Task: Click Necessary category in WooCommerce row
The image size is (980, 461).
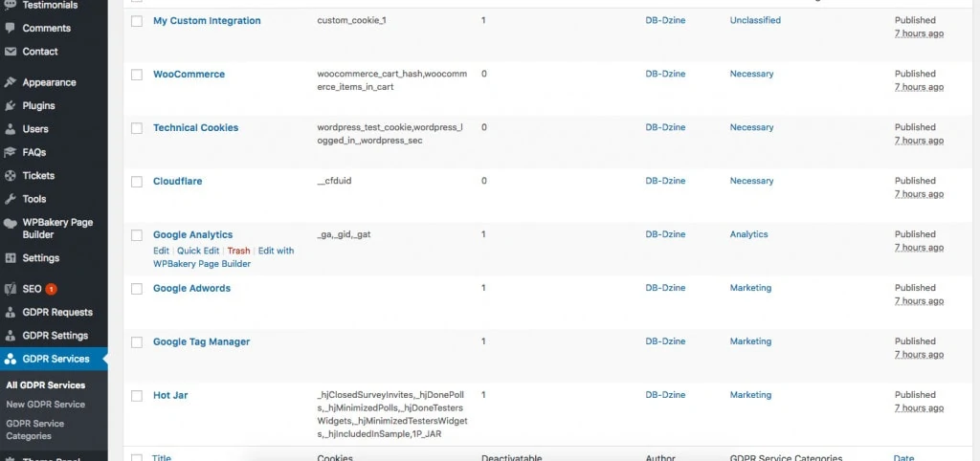Action: tap(751, 74)
